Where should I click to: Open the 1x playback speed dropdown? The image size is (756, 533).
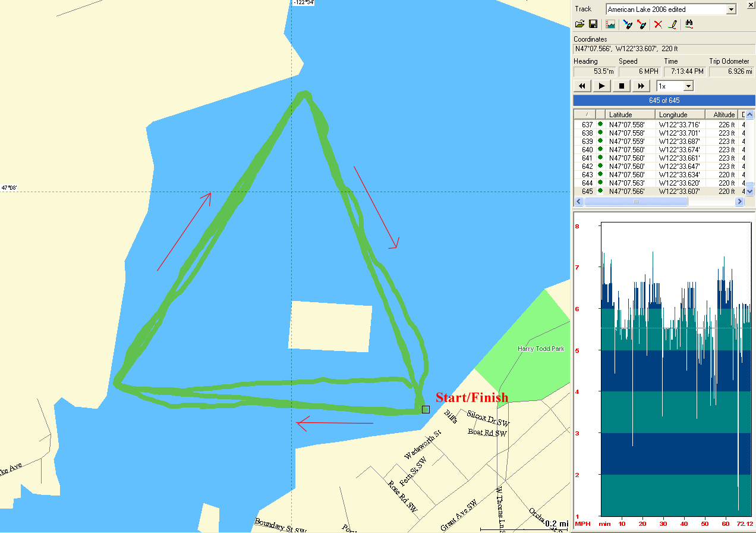pos(688,86)
